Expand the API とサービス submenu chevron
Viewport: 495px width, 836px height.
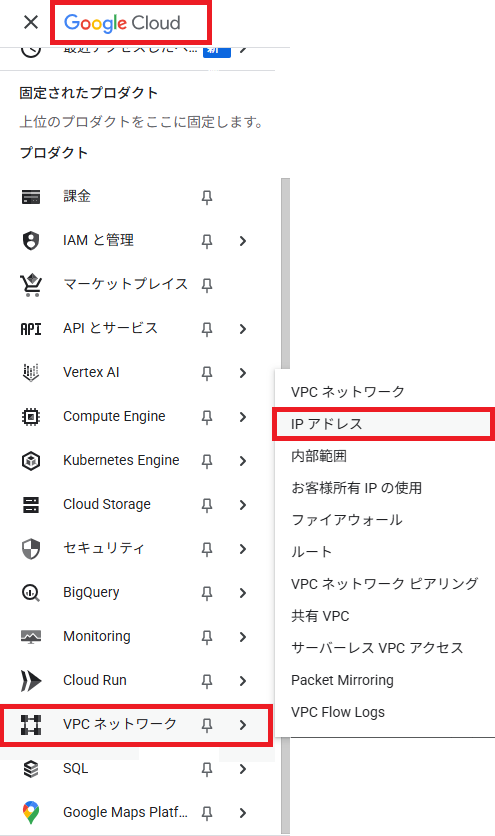(243, 329)
